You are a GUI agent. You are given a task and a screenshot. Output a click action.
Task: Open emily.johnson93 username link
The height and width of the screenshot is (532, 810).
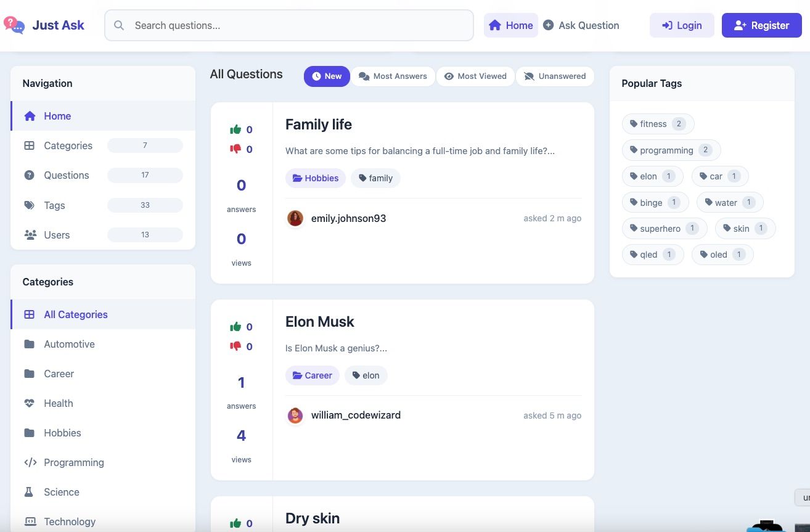348,218
